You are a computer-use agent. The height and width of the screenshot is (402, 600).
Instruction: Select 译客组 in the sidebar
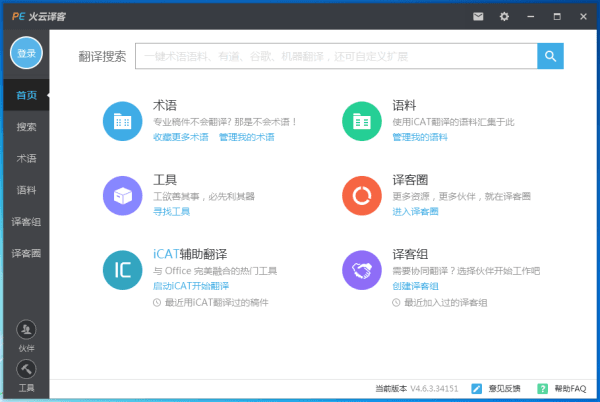(x=26, y=222)
